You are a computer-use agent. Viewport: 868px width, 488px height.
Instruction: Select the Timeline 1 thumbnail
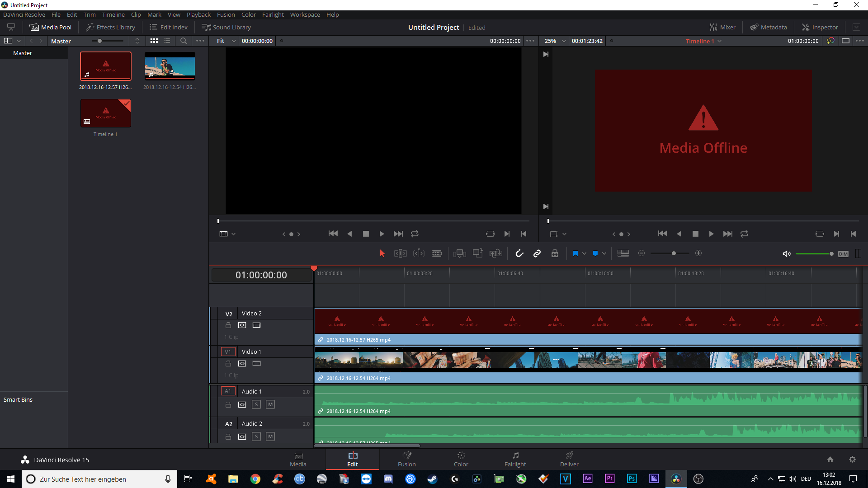106,113
